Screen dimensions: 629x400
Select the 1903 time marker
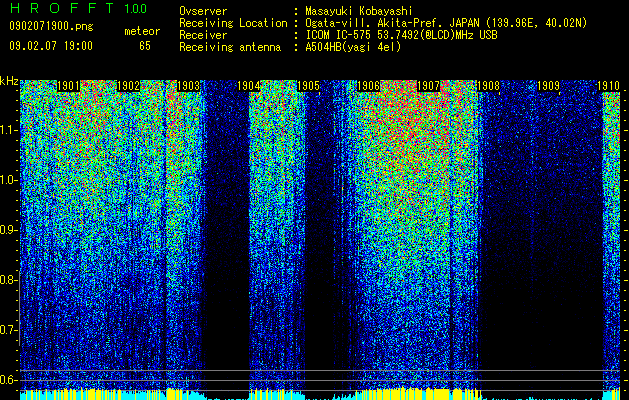pyautogui.click(x=188, y=86)
